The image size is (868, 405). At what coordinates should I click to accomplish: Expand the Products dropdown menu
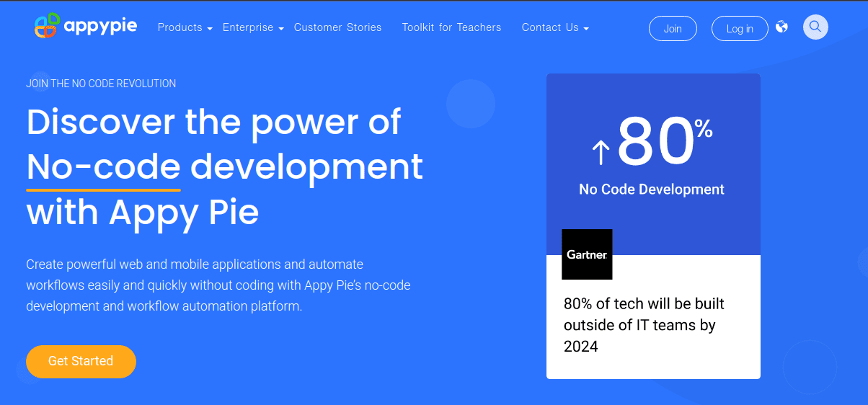[185, 27]
